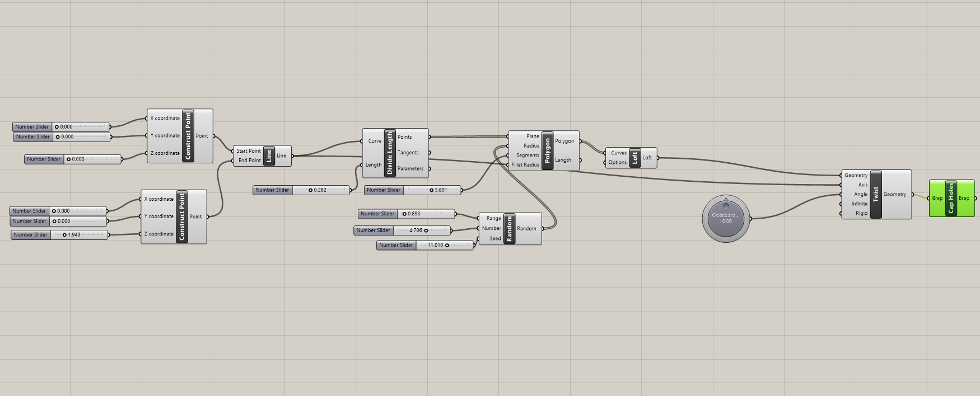This screenshot has height=396, width=980.
Task: Click the Rigid input of Twist
Action: (x=862, y=213)
